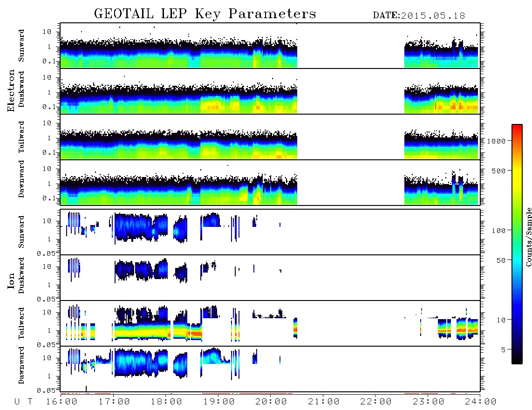Screen dimensions: 532x410
Task: Select the Electron 'Duskward' panel label
Action: (x=21, y=89)
